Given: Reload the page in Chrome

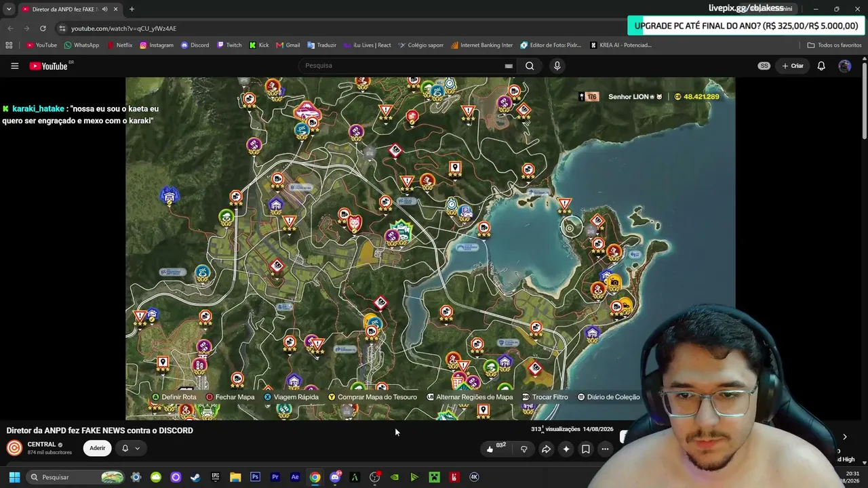Looking at the screenshot, I should (x=43, y=28).
